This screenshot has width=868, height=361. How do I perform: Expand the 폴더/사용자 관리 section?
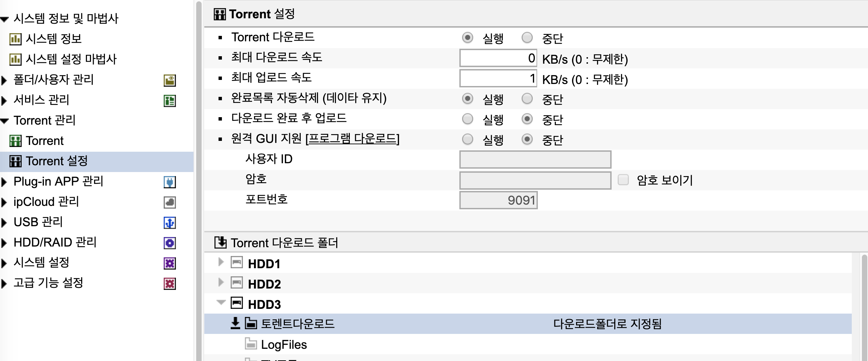tap(4, 80)
